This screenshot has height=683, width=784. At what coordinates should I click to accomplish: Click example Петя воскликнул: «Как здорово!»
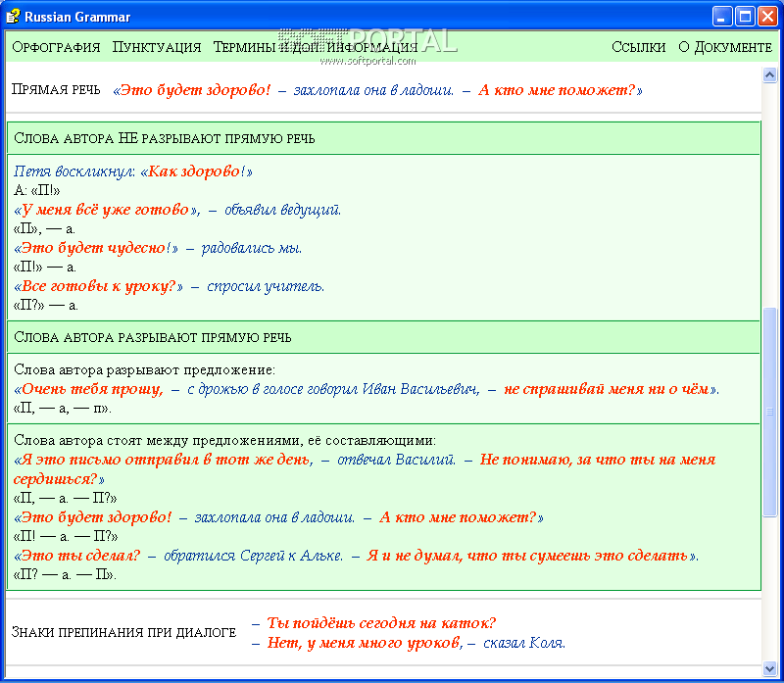click(x=133, y=171)
